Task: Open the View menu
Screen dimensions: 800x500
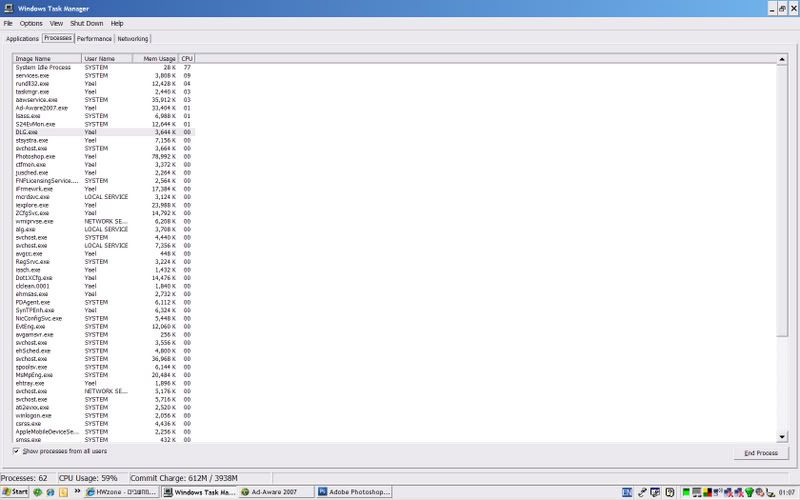Action: (56, 23)
